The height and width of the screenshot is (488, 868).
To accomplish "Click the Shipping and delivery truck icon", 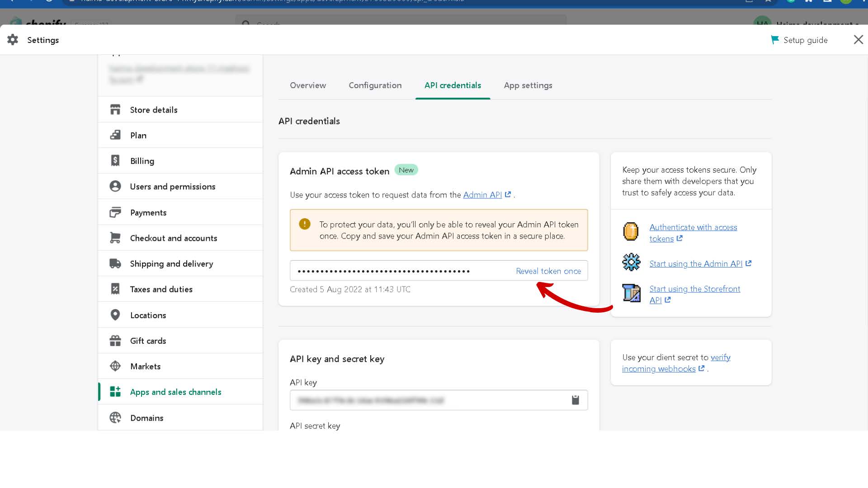I will 115,263.
